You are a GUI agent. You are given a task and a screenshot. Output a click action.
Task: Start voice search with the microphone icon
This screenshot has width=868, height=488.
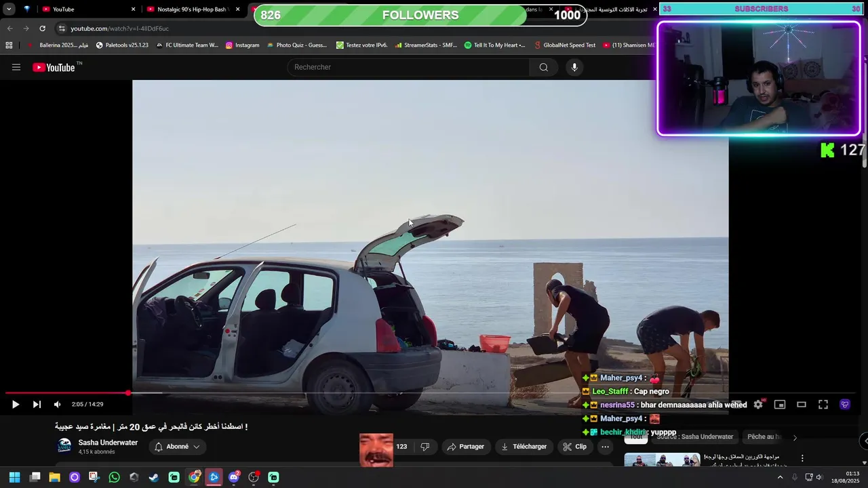point(574,67)
